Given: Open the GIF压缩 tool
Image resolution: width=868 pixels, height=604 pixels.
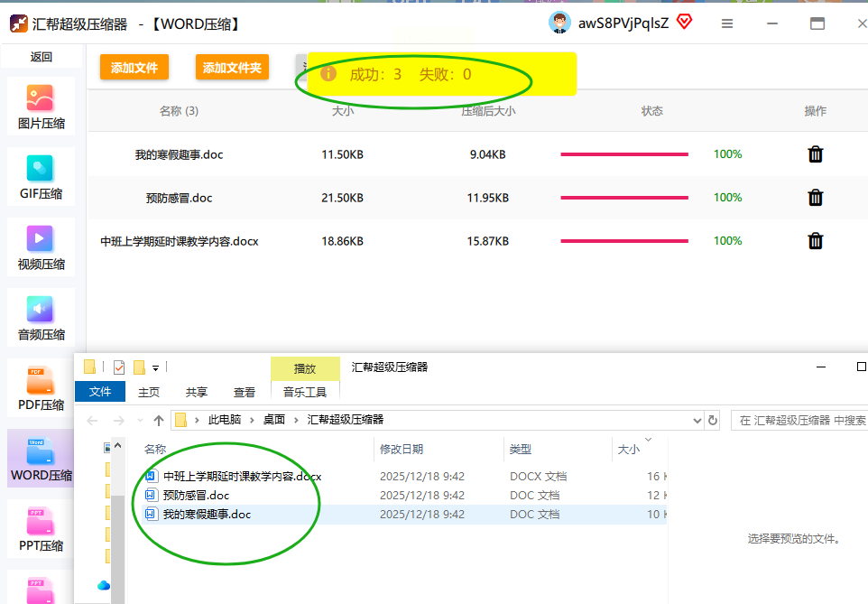Looking at the screenshot, I should click(41, 177).
